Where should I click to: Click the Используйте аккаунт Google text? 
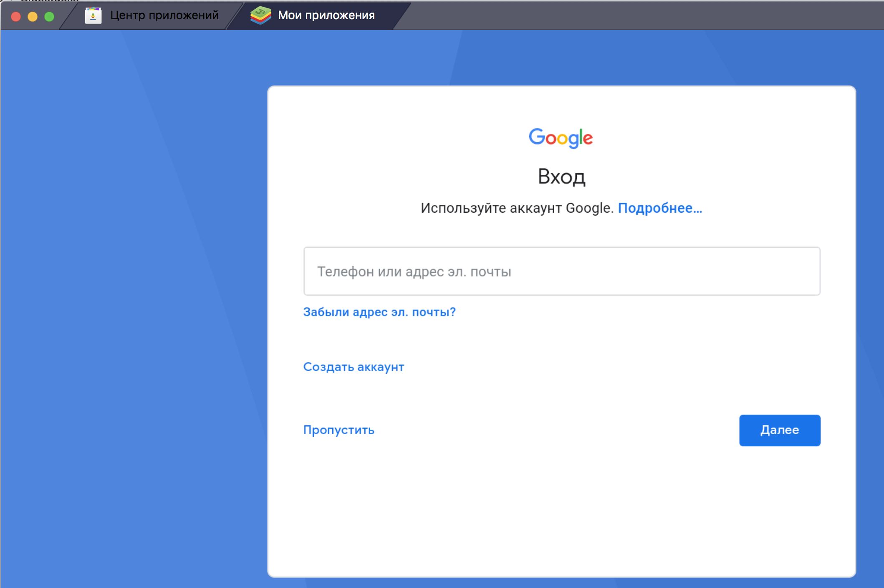517,208
